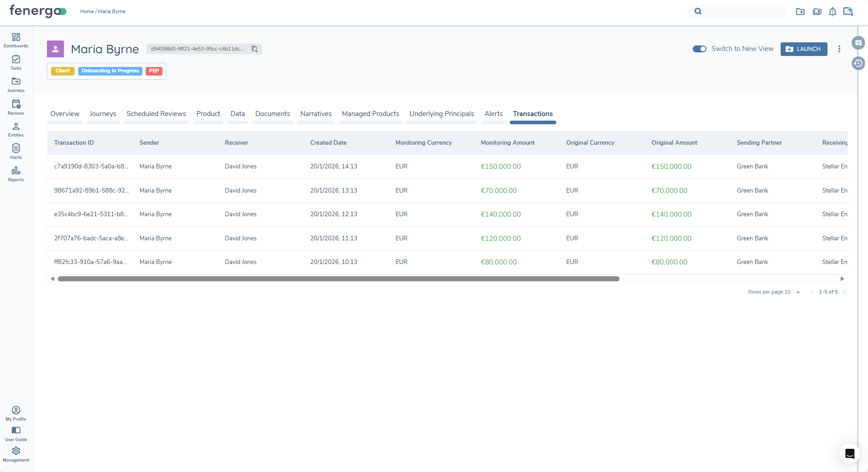Switch to the Documents tab
The width and height of the screenshot is (868, 472).
click(272, 114)
